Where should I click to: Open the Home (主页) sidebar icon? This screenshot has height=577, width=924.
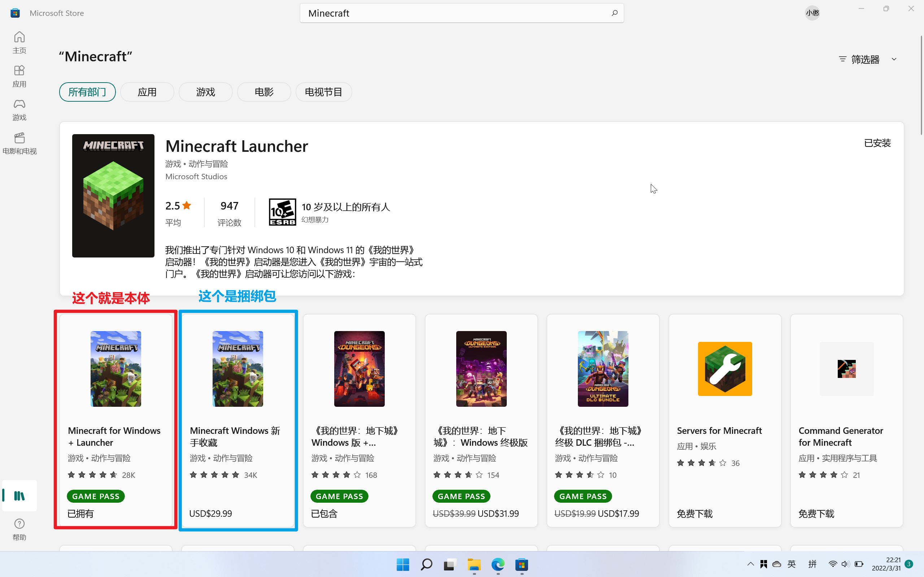coord(19,42)
